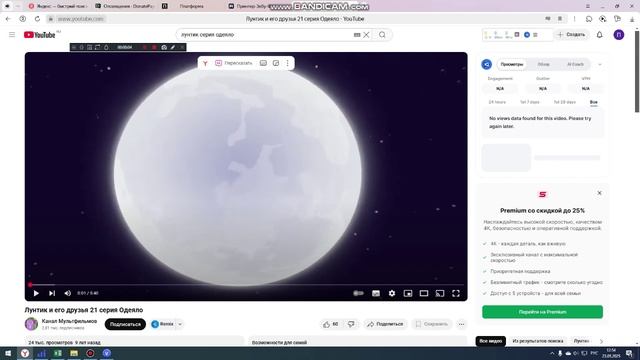640x360 pixels.
Task: Expand the Remix dropdown arrow
Action: tap(180, 324)
